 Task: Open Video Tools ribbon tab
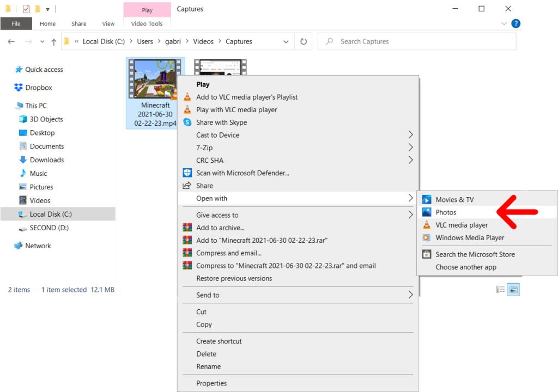[x=147, y=24]
